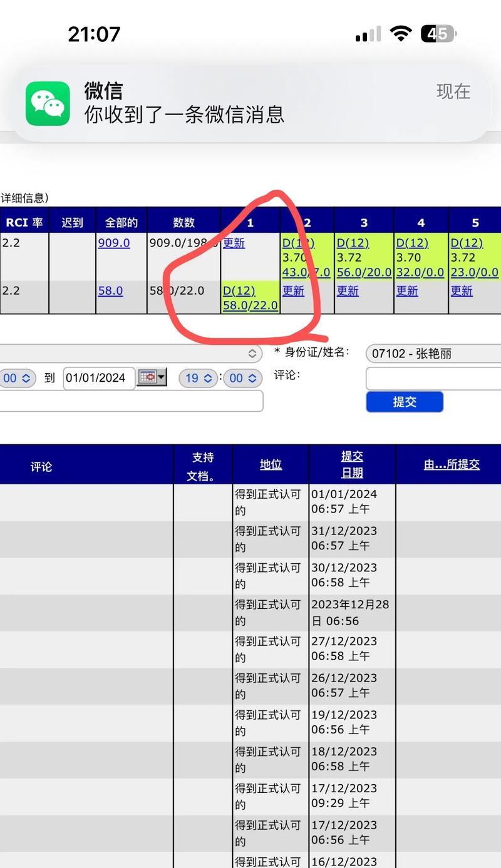The width and height of the screenshot is (501, 868).
Task: Select the 30/12/2023 06:58 上午 date cell
Action: (x=352, y=575)
